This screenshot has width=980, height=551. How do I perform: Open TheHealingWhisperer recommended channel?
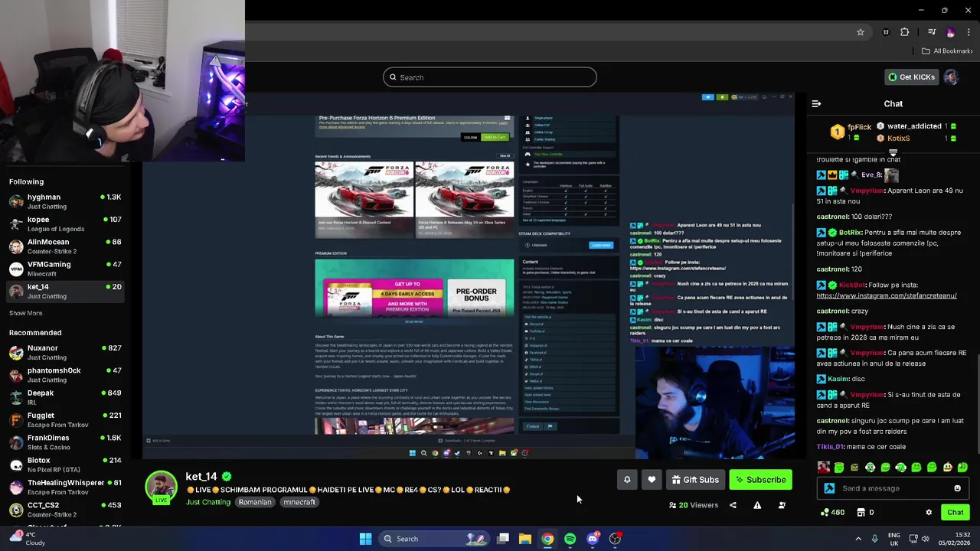tap(65, 487)
